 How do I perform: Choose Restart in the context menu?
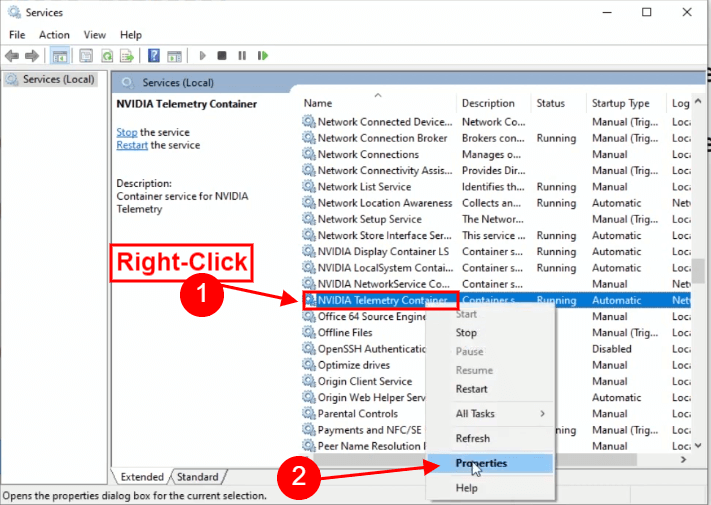pyautogui.click(x=490, y=389)
